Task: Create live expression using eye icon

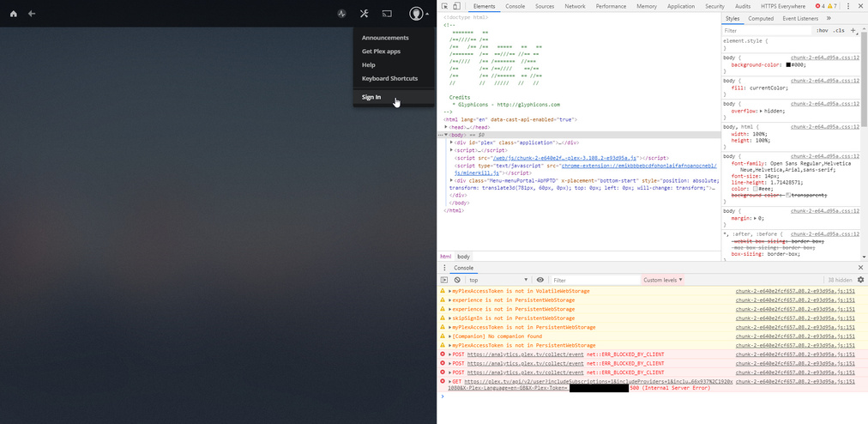Action: (x=540, y=280)
